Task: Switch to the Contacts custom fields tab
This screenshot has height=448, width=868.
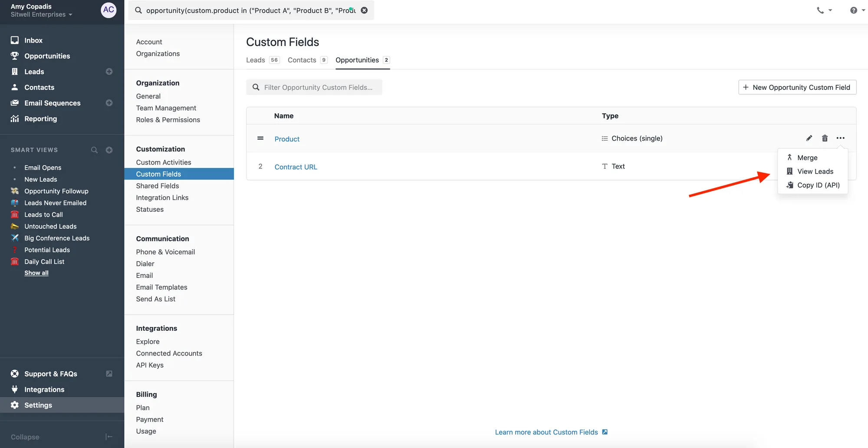Action: point(302,60)
